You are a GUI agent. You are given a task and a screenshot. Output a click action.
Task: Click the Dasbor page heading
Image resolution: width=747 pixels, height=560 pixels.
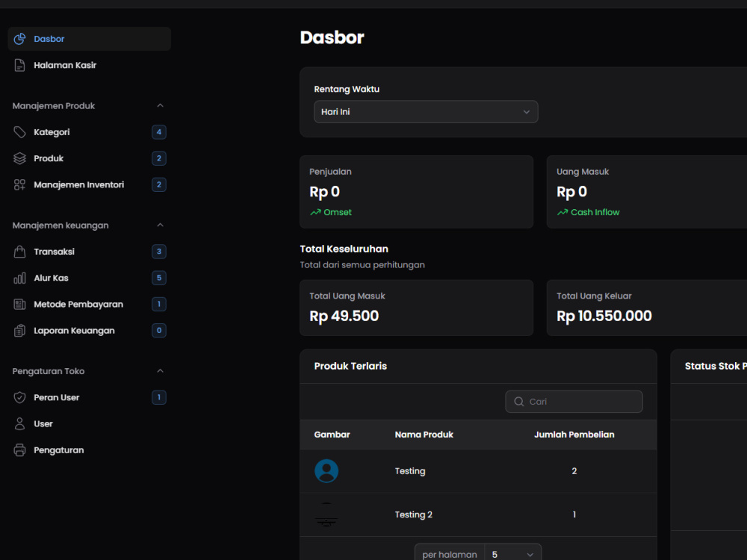click(332, 37)
